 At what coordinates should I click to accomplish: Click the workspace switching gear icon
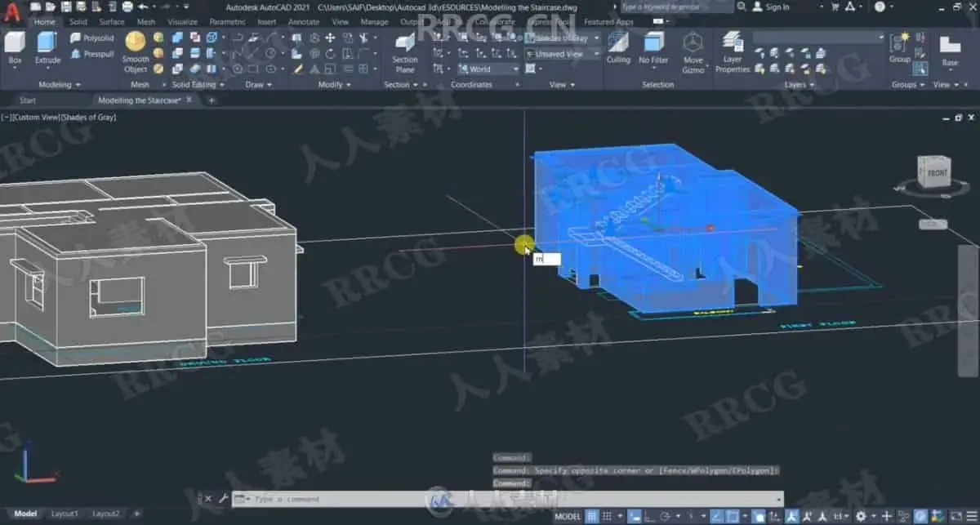tap(860, 516)
